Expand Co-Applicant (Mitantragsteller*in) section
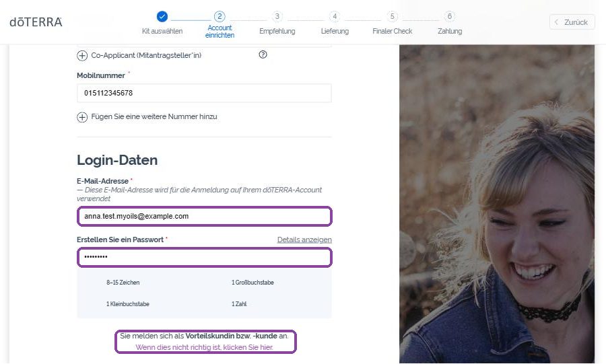This screenshot has height=364, width=606. [146, 55]
